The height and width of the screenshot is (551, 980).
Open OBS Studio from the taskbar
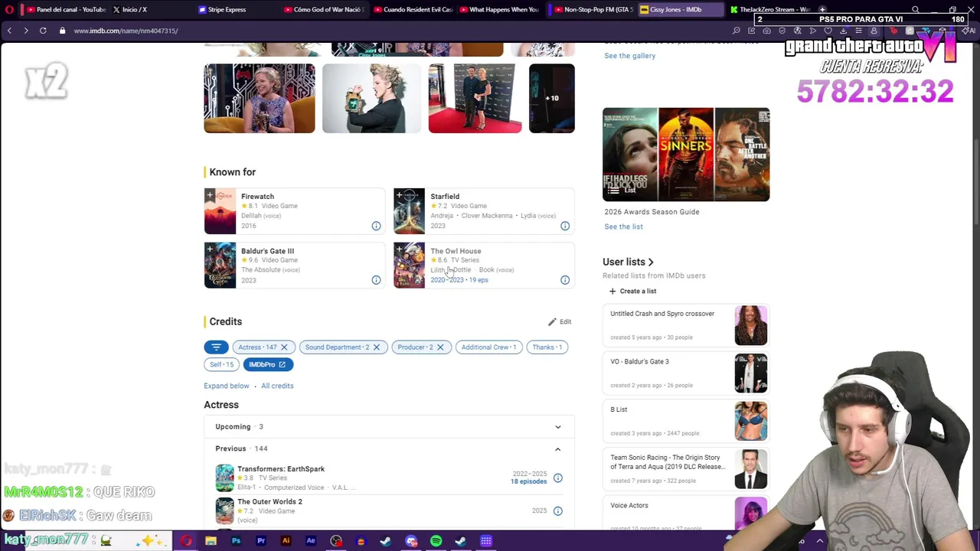[x=336, y=541]
